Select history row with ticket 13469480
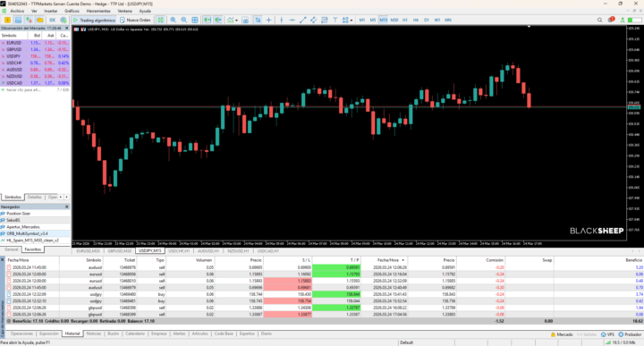 tap(325, 294)
